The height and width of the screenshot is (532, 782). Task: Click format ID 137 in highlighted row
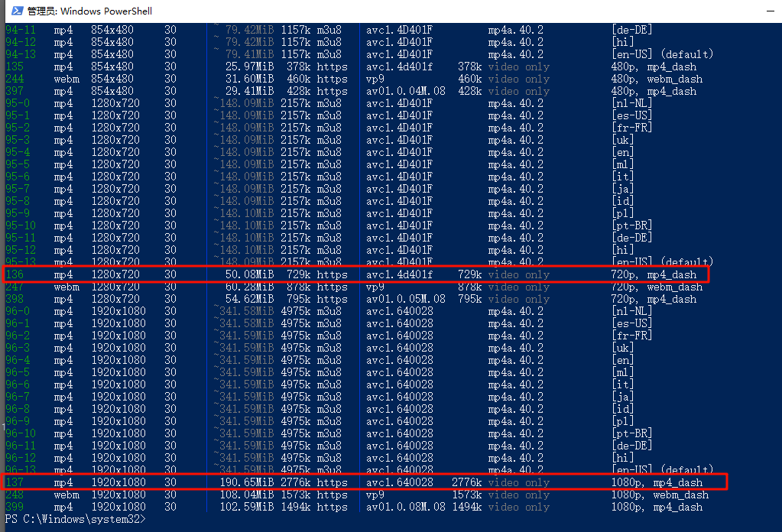coord(15,482)
